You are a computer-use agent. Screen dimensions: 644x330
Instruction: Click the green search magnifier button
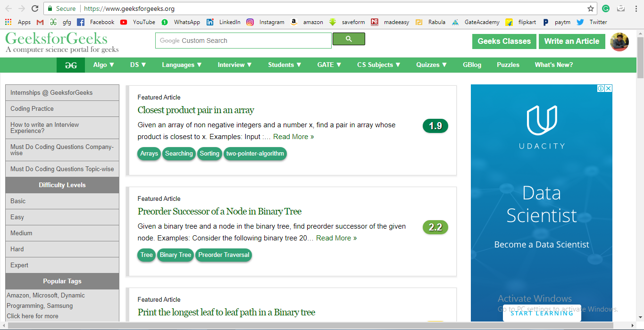click(x=349, y=39)
